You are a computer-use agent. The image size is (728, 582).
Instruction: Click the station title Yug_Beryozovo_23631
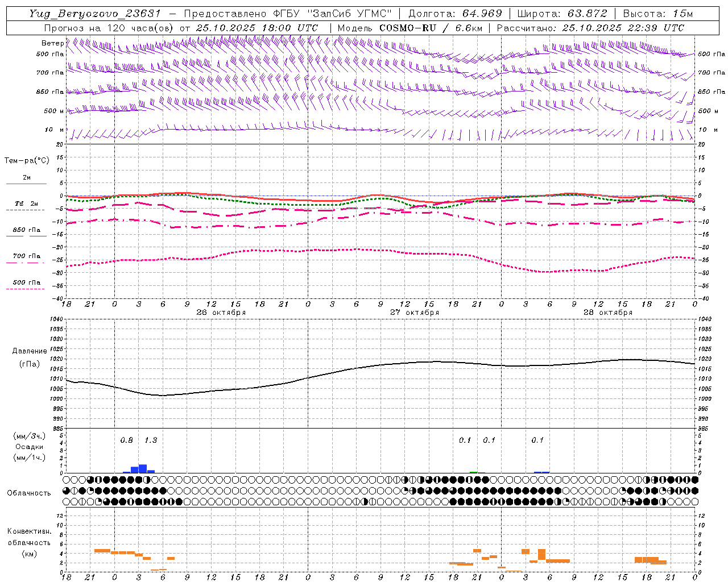coord(95,14)
